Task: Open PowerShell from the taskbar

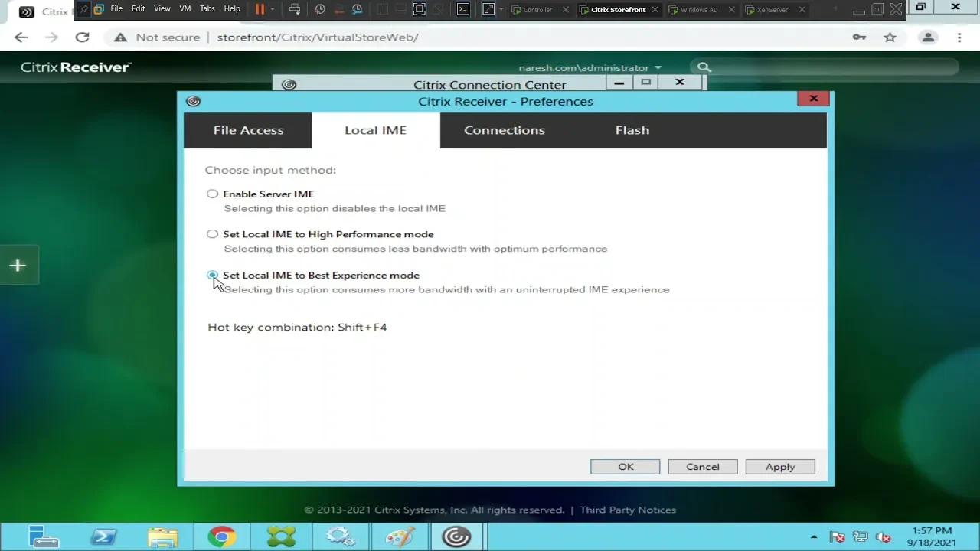Action: (103, 536)
